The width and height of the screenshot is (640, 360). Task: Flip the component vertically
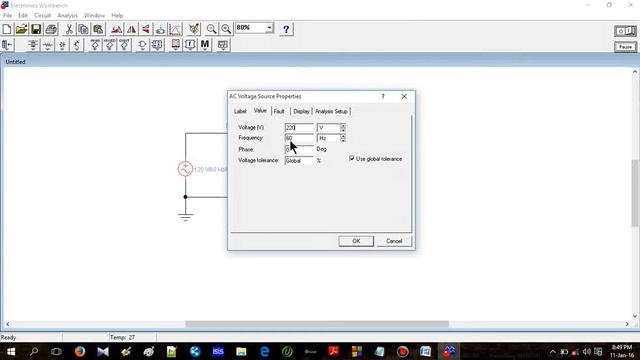tap(146, 29)
